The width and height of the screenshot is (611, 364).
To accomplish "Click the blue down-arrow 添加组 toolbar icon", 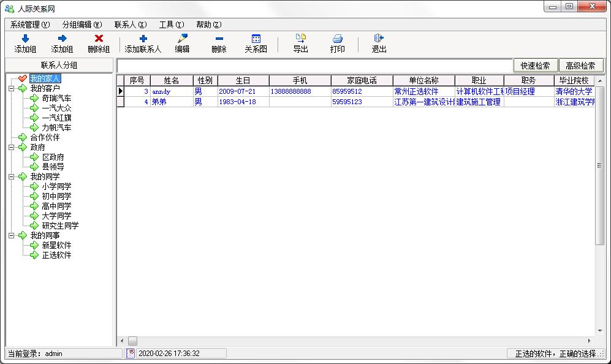I will coord(25,39).
